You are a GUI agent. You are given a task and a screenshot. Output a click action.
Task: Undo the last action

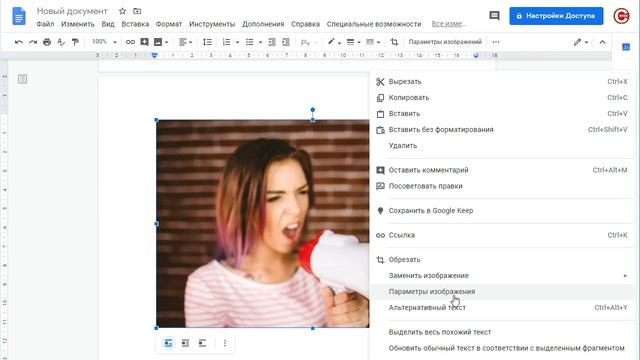coord(19,42)
